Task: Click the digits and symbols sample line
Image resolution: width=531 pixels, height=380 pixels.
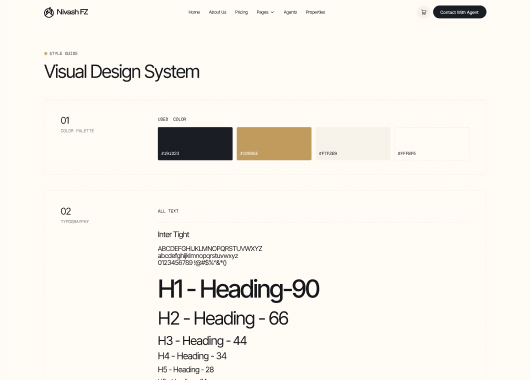Action: pyautogui.click(x=192, y=262)
